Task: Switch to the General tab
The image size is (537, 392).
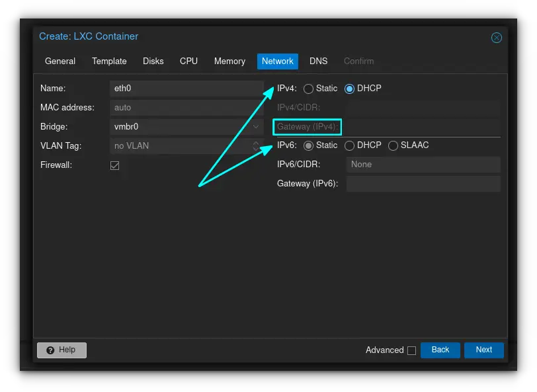Action: click(x=60, y=61)
